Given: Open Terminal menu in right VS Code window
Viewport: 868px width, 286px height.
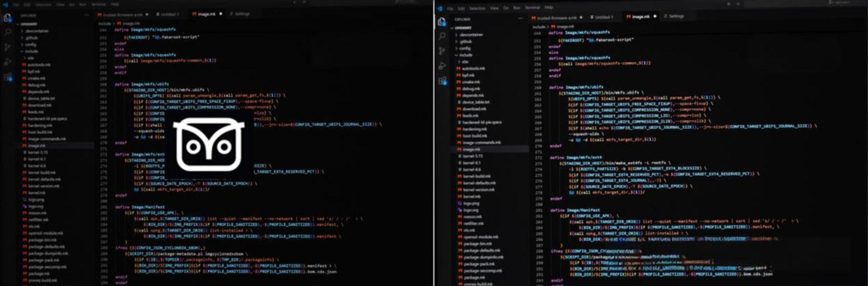Looking at the screenshot, I should [532, 8].
